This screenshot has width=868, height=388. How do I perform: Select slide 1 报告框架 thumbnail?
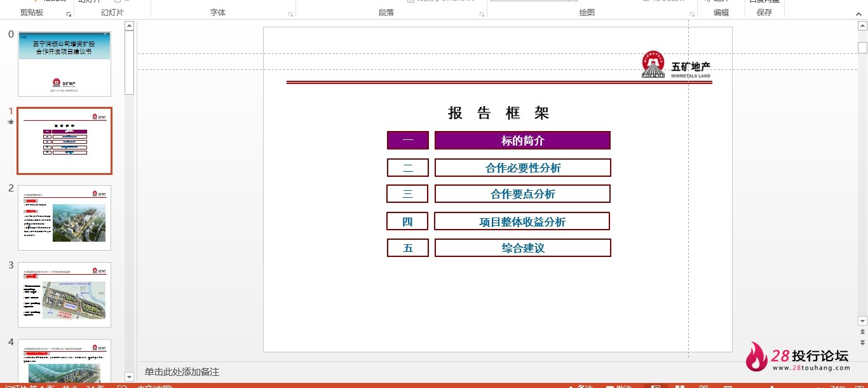[x=64, y=141]
